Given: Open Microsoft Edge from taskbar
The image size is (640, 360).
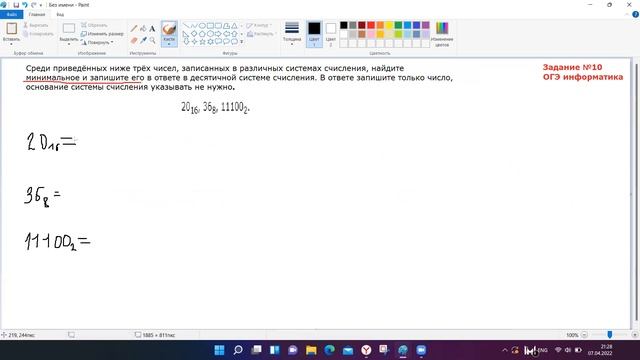Looking at the screenshot, I should click(x=329, y=350).
